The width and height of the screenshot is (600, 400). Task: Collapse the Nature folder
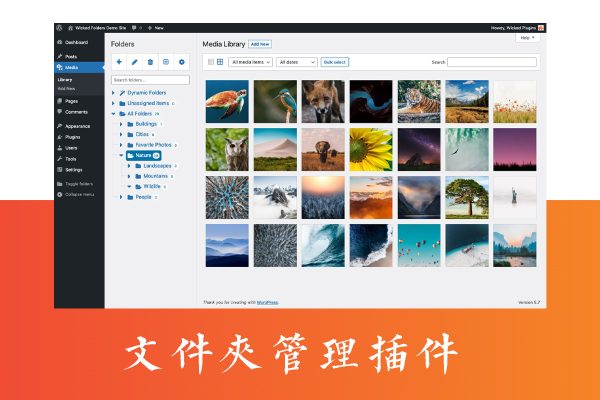point(120,155)
